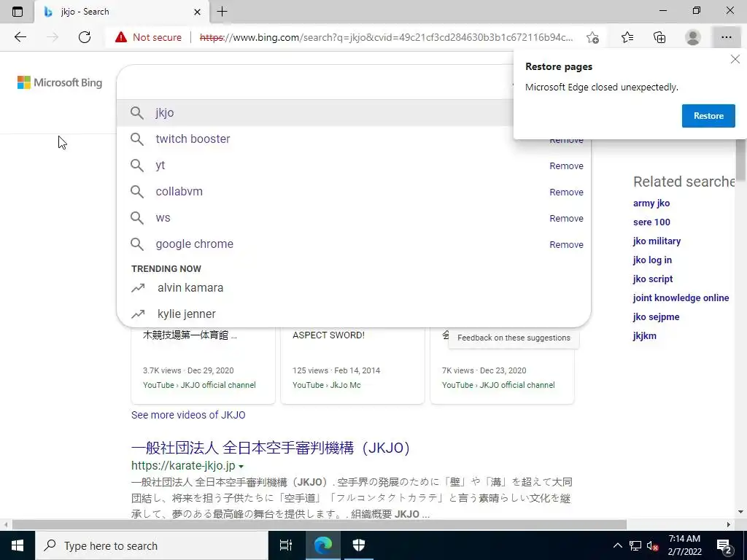The image size is (747, 560).
Task: Remove the collabvm history entry
Action: tap(566, 192)
